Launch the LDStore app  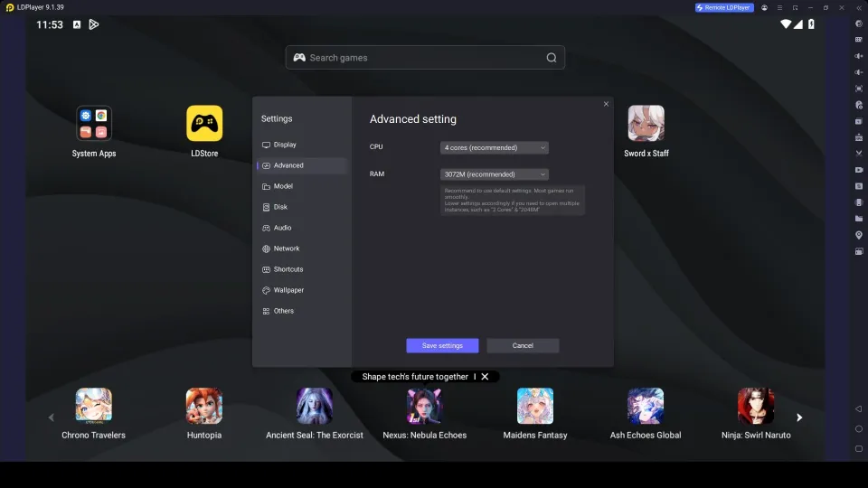[x=204, y=124]
